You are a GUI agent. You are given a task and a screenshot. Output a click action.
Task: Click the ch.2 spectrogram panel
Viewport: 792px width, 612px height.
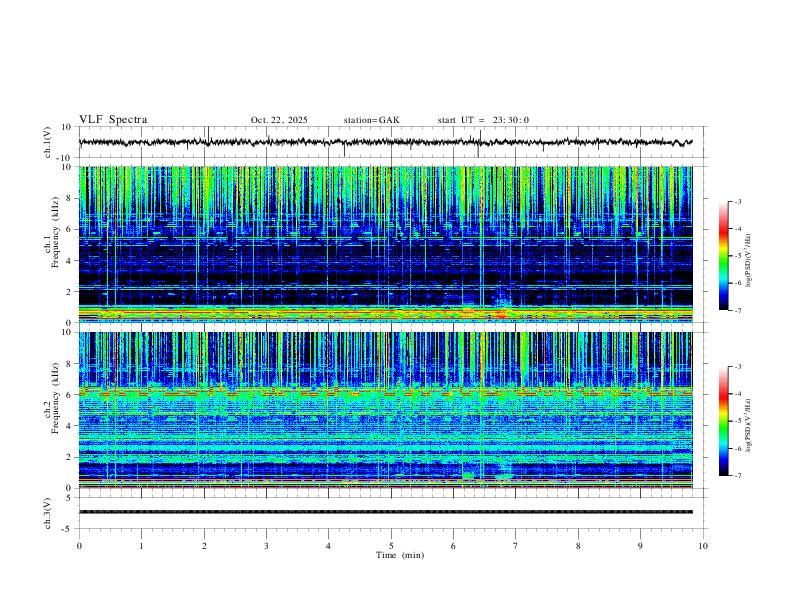pyautogui.click(x=385, y=410)
